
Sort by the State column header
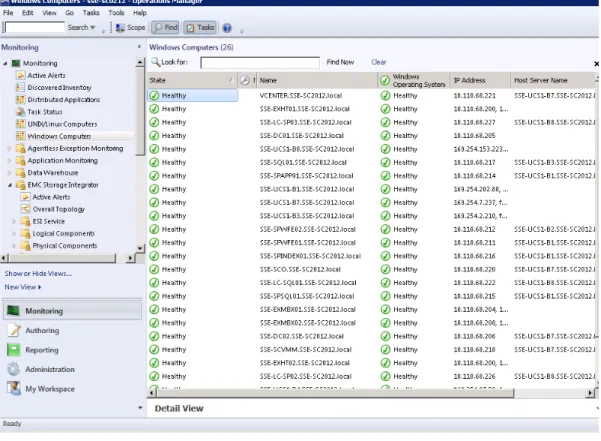coord(192,80)
